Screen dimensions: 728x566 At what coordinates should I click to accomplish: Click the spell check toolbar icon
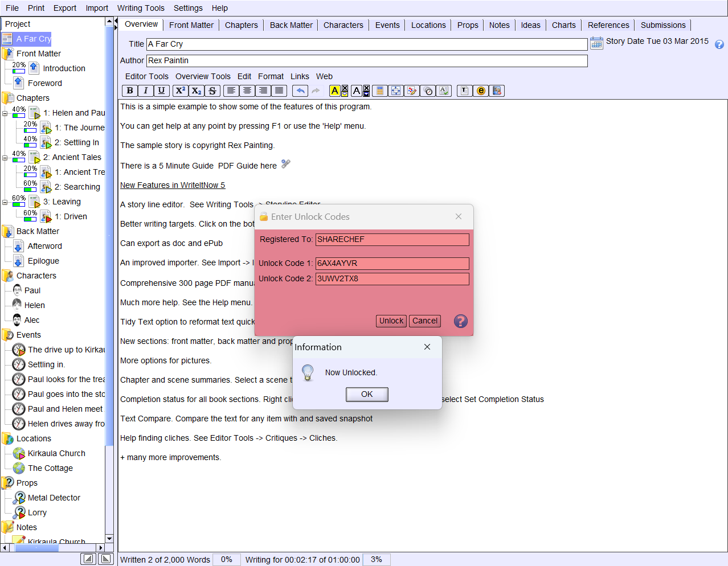pyautogui.click(x=444, y=91)
